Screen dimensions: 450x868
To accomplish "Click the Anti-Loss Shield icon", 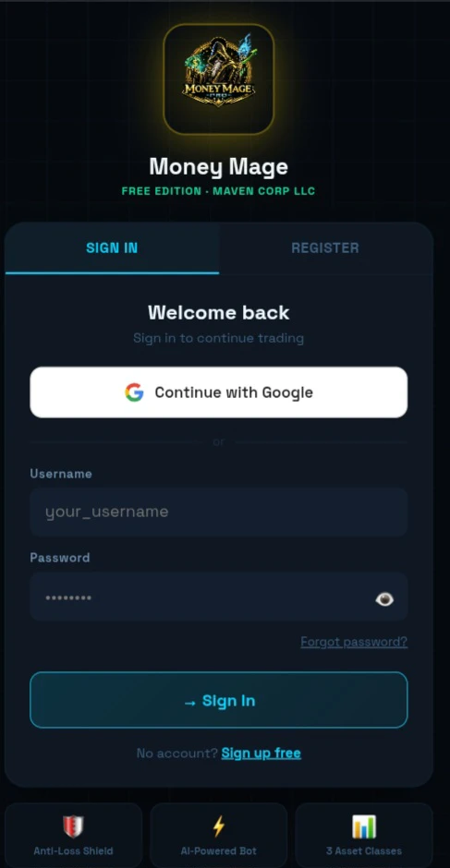I will [73, 827].
